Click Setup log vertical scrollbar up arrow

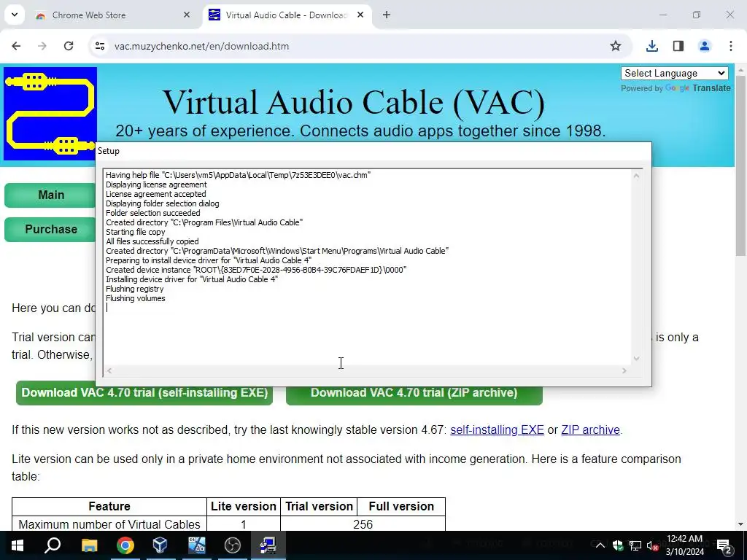(x=636, y=176)
